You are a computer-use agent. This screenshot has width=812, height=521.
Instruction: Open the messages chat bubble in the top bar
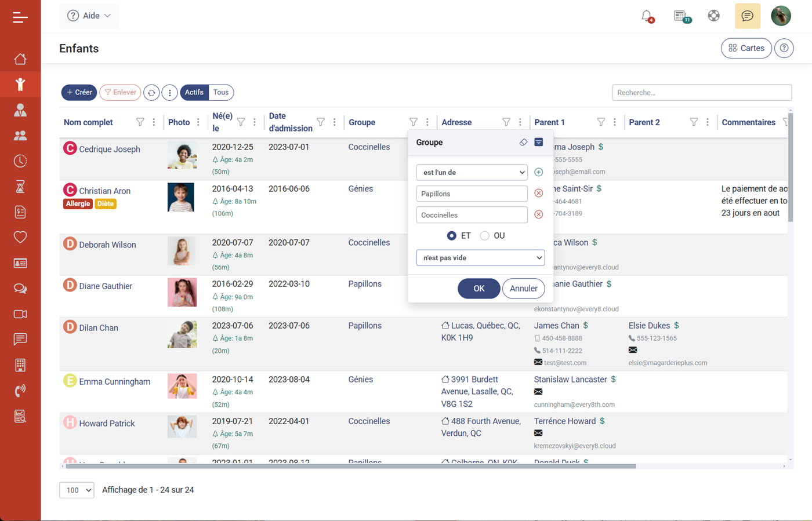[747, 16]
